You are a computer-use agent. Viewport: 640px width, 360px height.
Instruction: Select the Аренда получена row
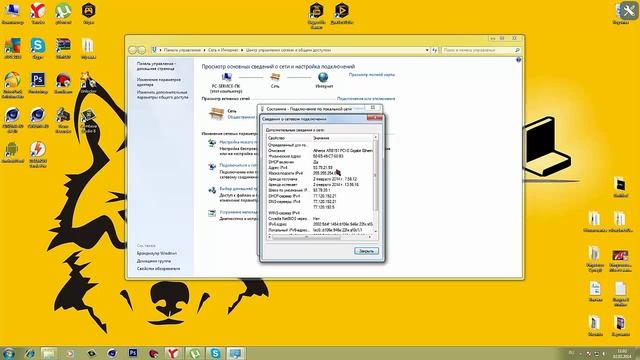[320, 179]
